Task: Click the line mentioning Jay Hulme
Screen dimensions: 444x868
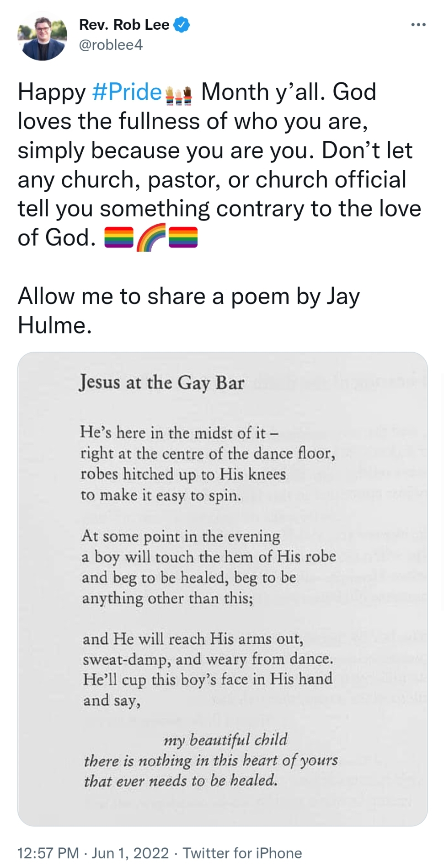Action: click(x=188, y=311)
